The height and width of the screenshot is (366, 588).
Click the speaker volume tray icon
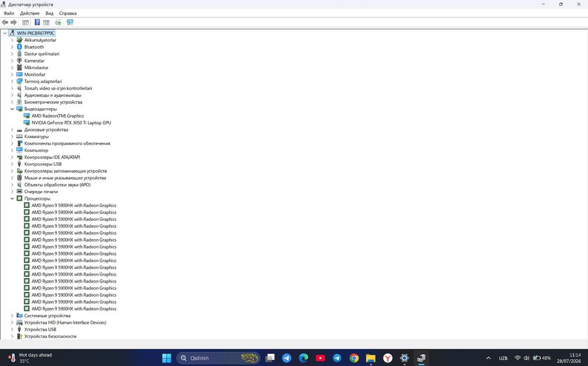(526, 358)
